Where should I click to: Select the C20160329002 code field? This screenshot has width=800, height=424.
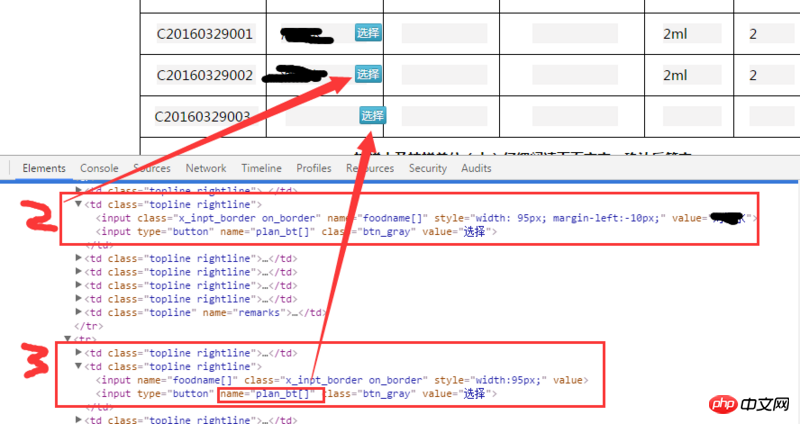click(x=206, y=75)
